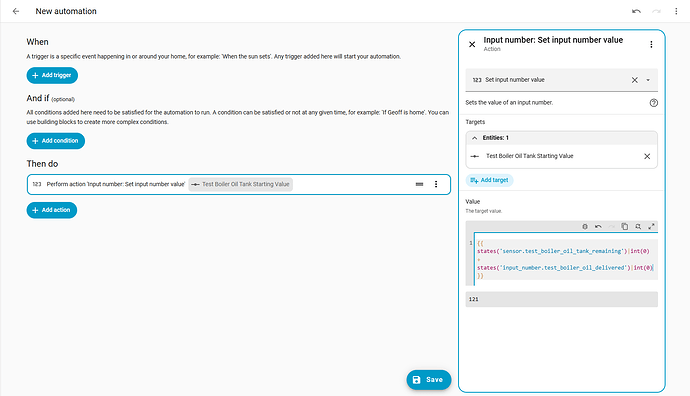Image resolution: width=690 pixels, height=396 pixels.
Task: Click the 'New automation' title
Action: click(x=66, y=11)
